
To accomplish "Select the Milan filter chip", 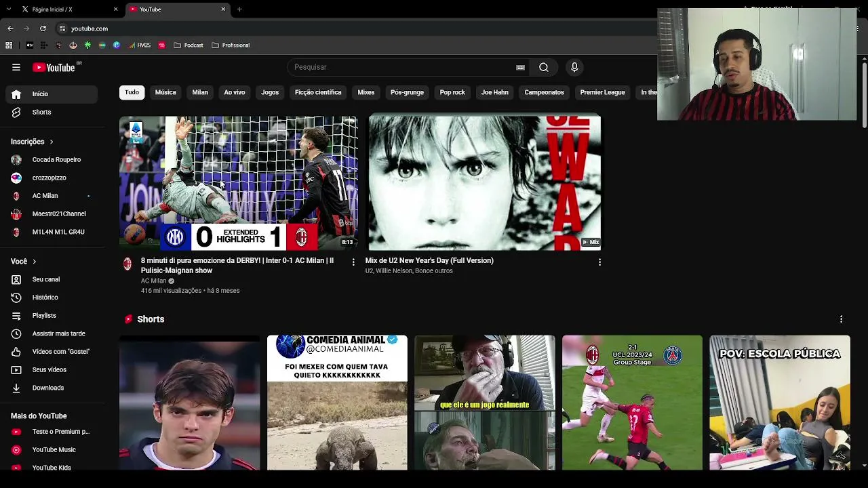I will (200, 92).
